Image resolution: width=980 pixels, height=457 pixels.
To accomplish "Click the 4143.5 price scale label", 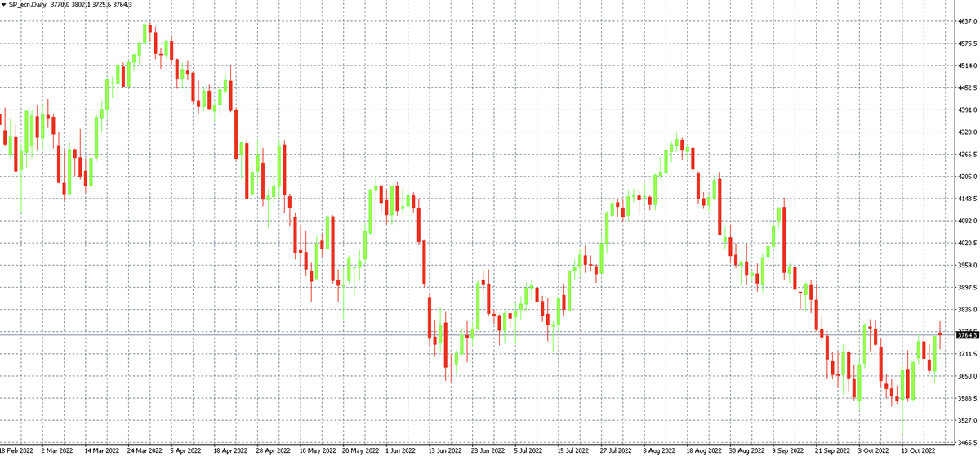I will [x=966, y=199].
